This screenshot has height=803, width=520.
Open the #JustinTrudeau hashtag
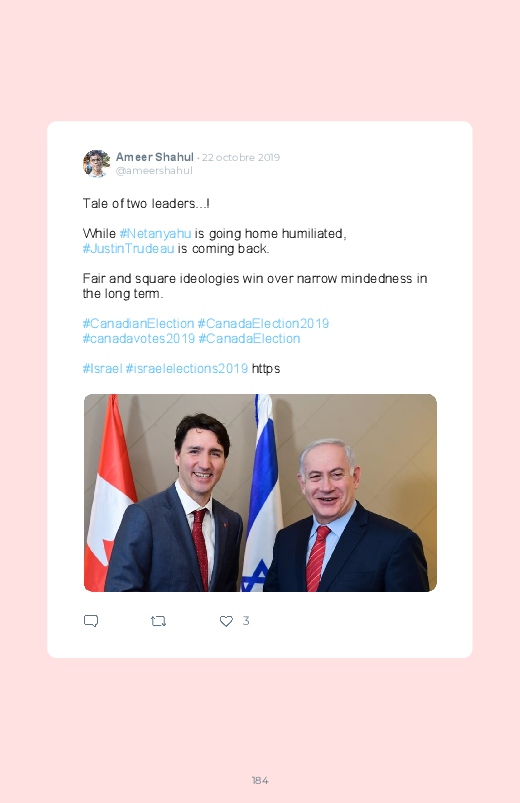(128, 249)
